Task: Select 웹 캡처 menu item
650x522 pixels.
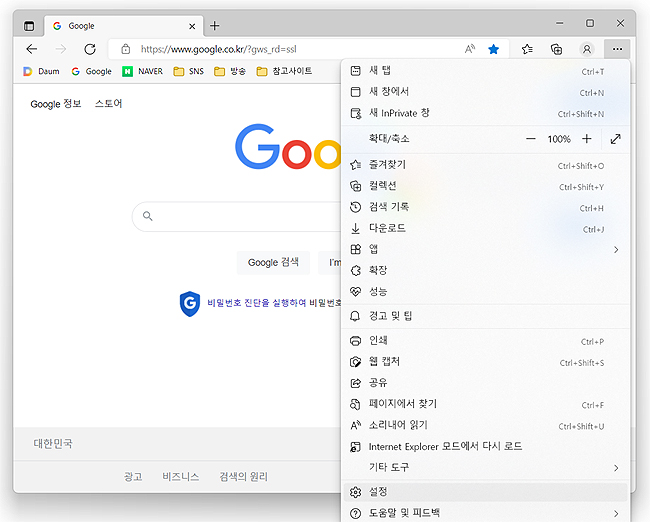Action: click(x=484, y=362)
